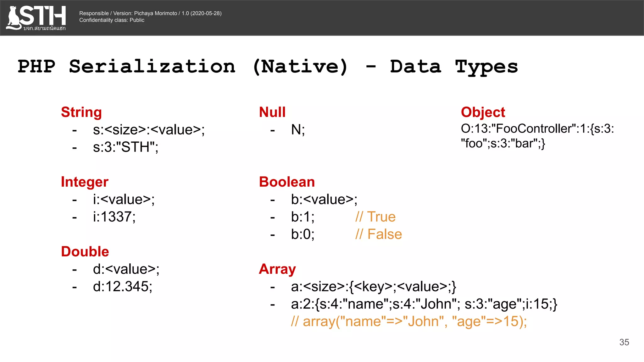Click the i:1337; integer example
This screenshot has width=644, height=362.
pyautogui.click(x=114, y=217)
